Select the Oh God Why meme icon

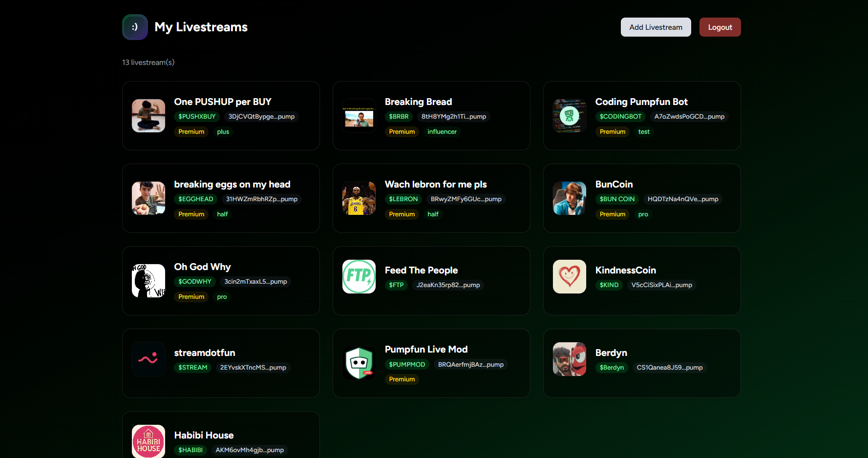148,280
